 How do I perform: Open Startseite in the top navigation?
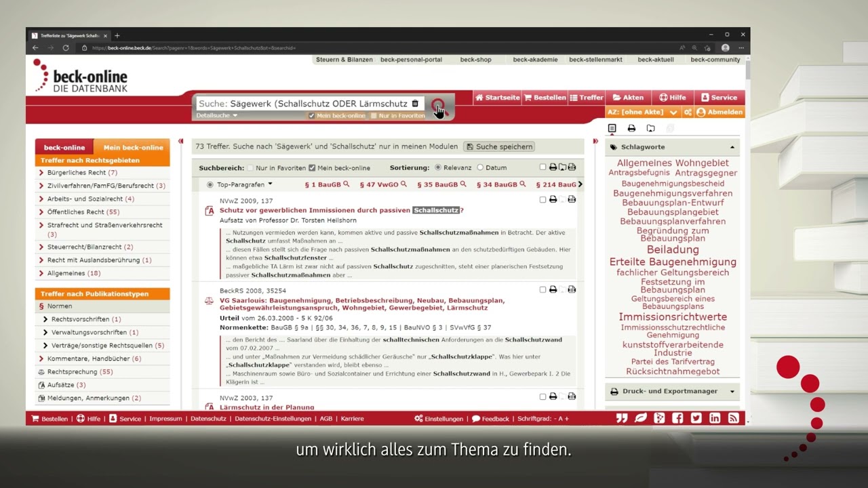coord(498,98)
